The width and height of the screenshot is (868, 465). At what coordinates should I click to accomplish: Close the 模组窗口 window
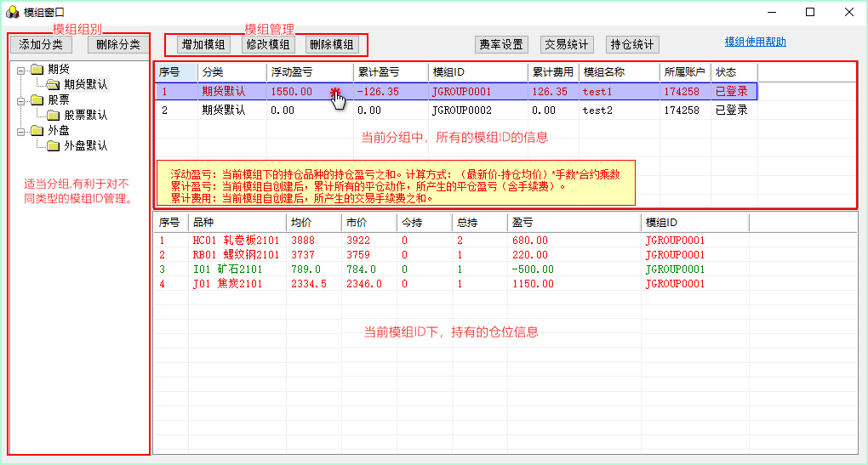click(848, 12)
